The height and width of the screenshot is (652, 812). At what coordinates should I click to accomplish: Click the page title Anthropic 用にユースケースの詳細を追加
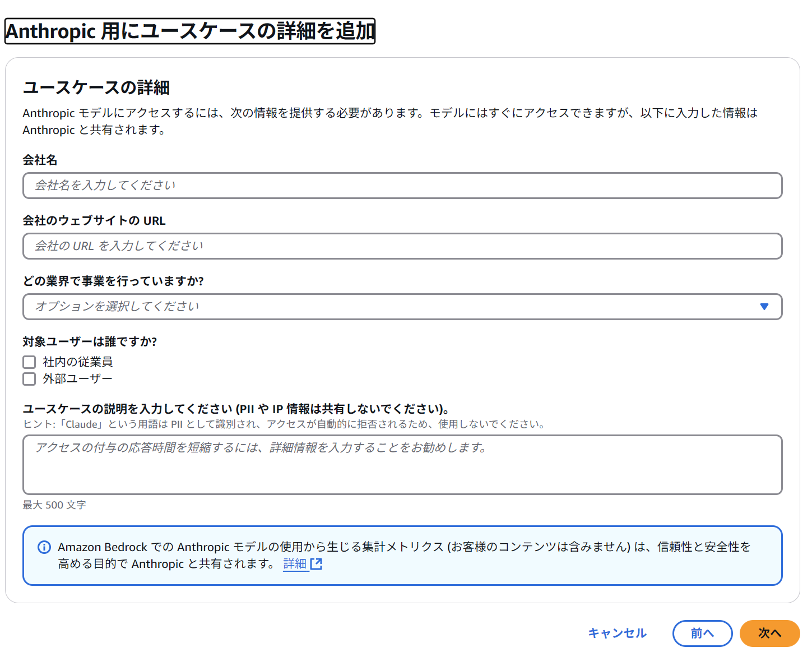point(190,31)
